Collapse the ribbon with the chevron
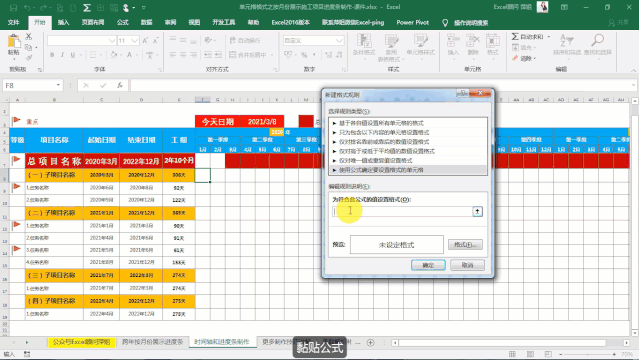Screen dimensions: 639x360 coord(633,70)
